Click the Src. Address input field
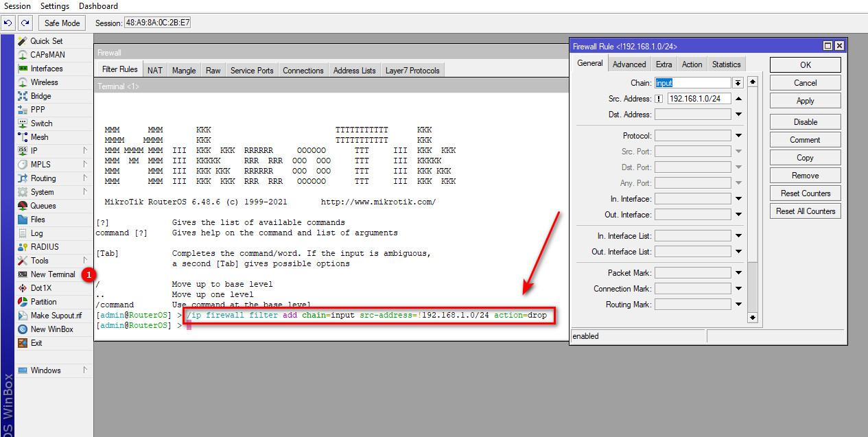This screenshot has width=868, height=437. [x=699, y=99]
